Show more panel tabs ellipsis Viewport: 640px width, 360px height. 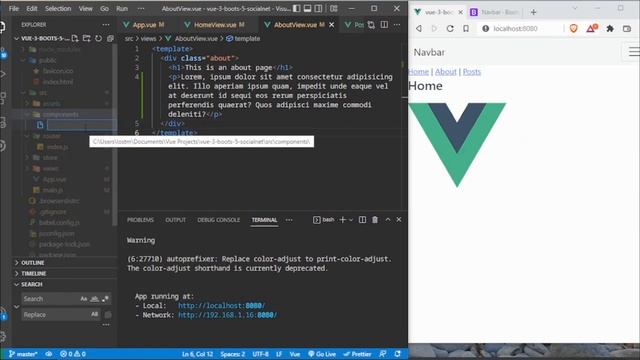pyautogui.click(x=289, y=220)
